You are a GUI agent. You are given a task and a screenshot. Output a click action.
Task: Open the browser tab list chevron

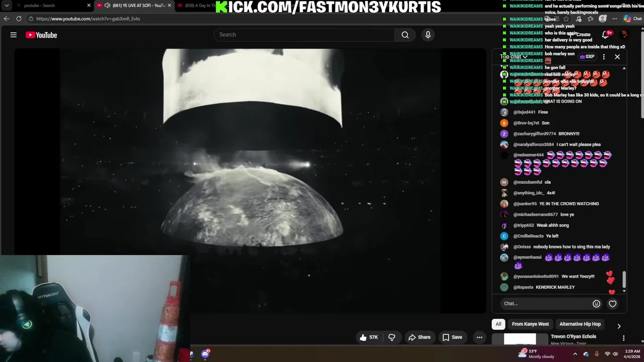pos(7,6)
